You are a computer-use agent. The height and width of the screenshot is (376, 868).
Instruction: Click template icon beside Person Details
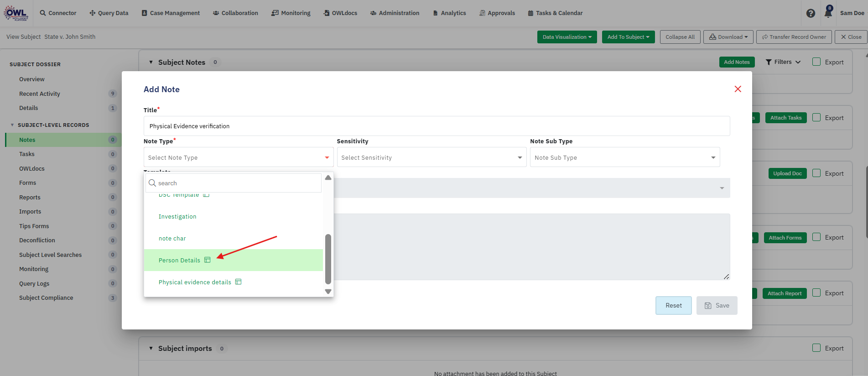point(208,260)
